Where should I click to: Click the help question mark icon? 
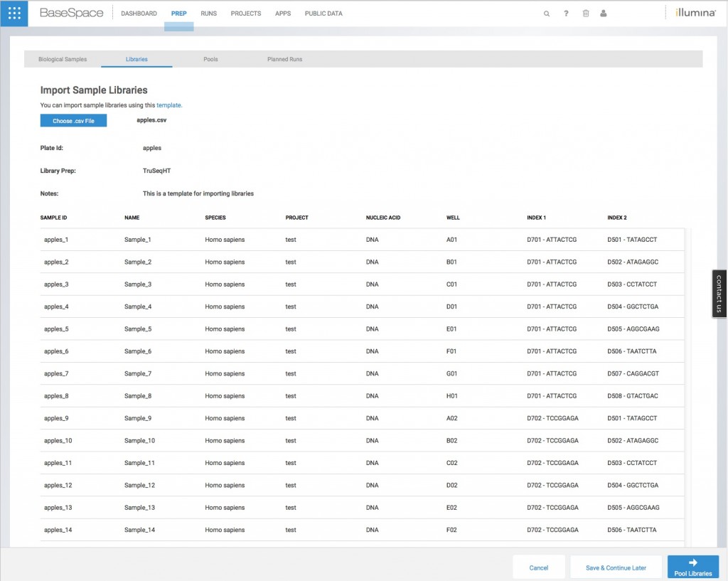pos(566,13)
